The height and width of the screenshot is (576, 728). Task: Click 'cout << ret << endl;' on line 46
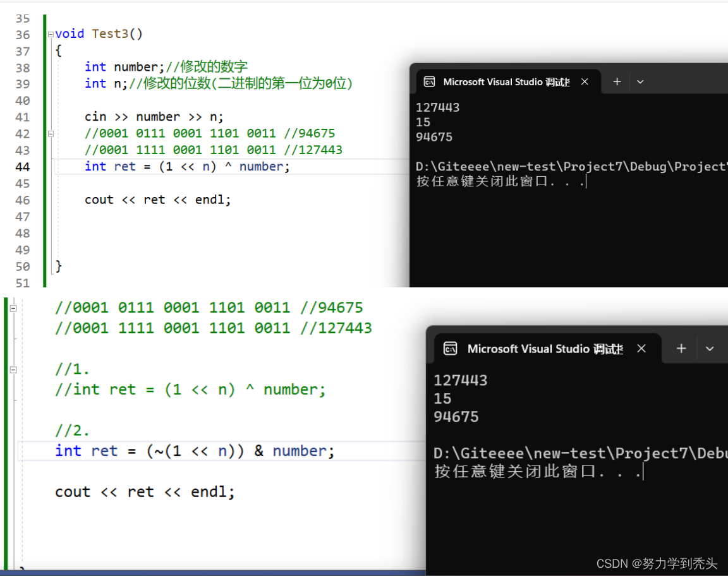point(157,200)
